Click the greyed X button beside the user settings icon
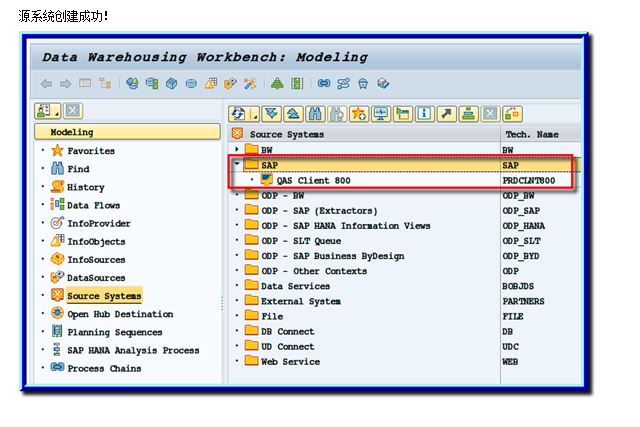This screenshot has height=427, width=640. (x=73, y=111)
